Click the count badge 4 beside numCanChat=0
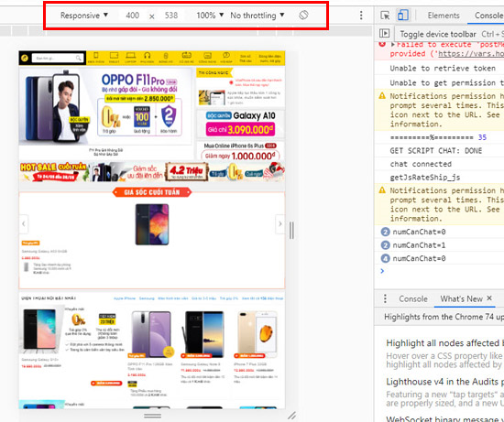504x422 pixels. pos(385,258)
